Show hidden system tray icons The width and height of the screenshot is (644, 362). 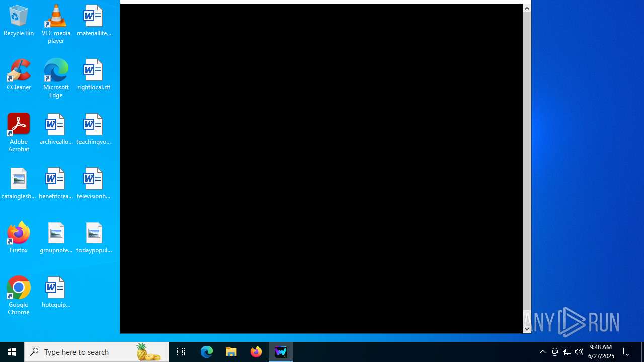pyautogui.click(x=542, y=352)
